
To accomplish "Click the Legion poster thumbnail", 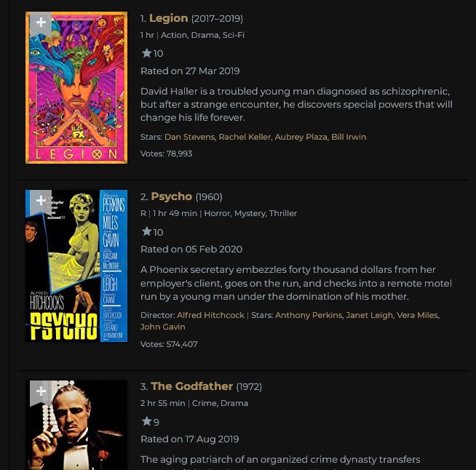I will [x=76, y=88].
